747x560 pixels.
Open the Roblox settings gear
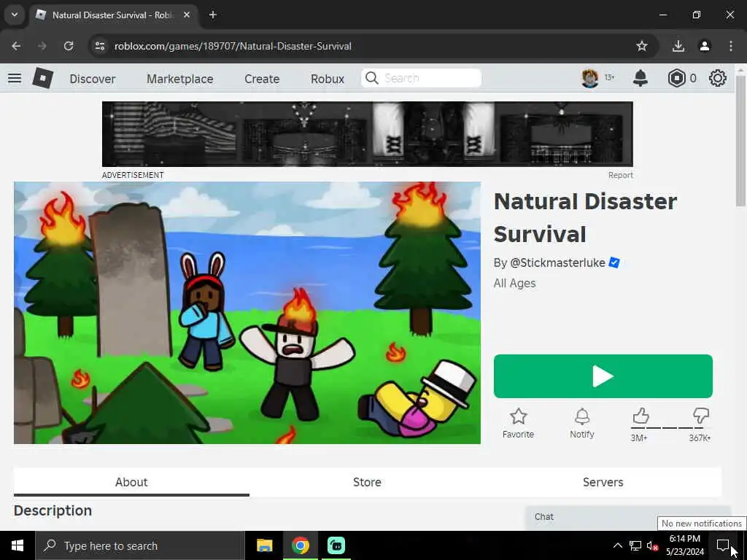[718, 78]
